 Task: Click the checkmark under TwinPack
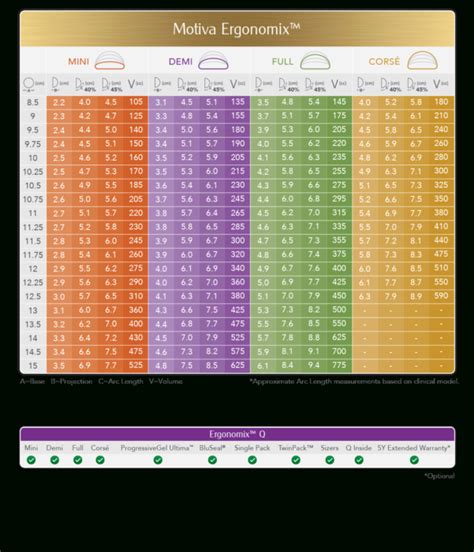pyautogui.click(x=296, y=460)
